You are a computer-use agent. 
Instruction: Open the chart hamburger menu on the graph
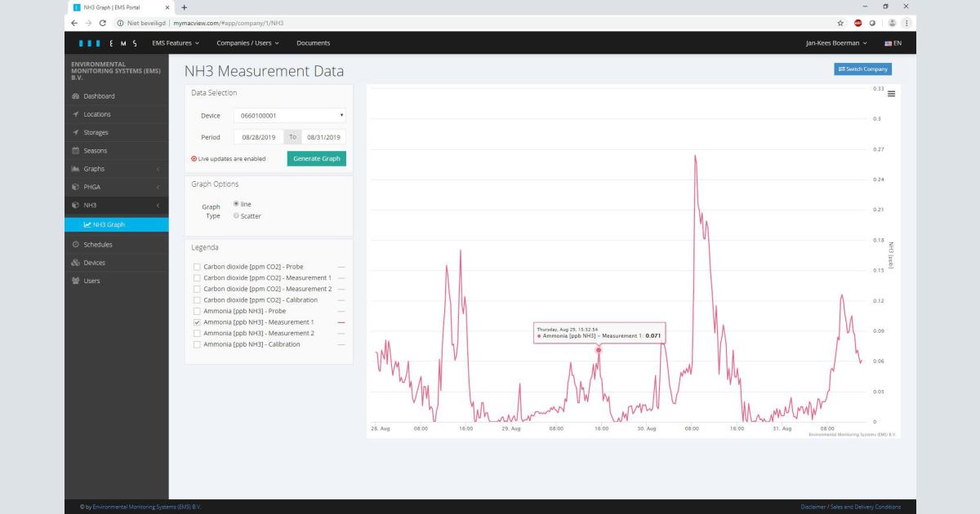coord(889,92)
